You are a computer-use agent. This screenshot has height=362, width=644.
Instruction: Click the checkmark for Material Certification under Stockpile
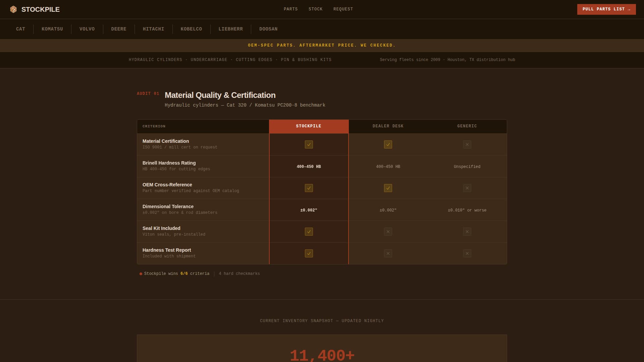click(309, 144)
